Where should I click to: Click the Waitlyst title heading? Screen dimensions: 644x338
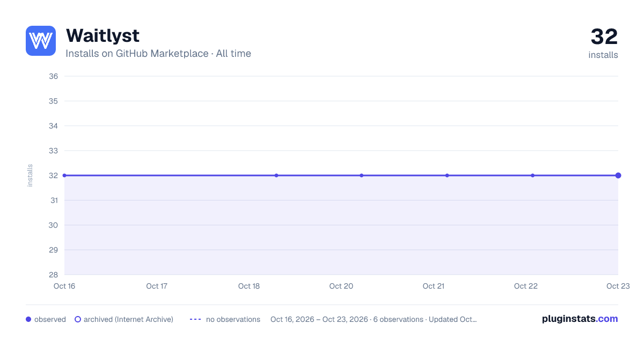point(103,35)
